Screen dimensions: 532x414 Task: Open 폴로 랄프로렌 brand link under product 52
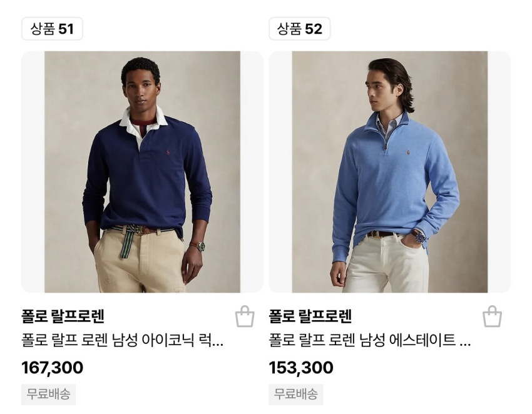(310, 316)
